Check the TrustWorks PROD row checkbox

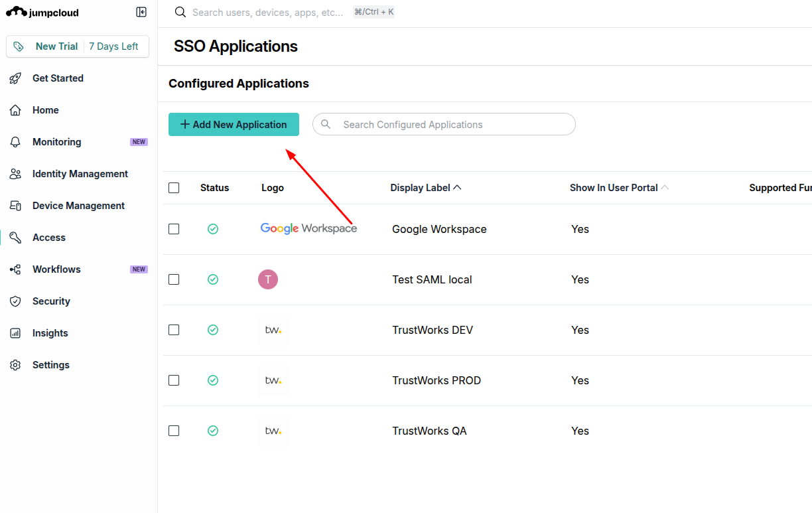tap(174, 380)
